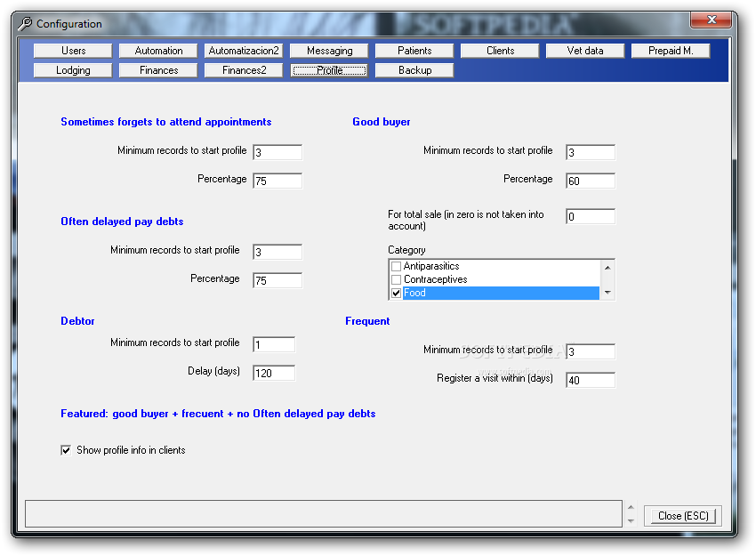Click the up arrow beside bottom text box
The height and width of the screenshot is (556, 756).
tap(631, 507)
